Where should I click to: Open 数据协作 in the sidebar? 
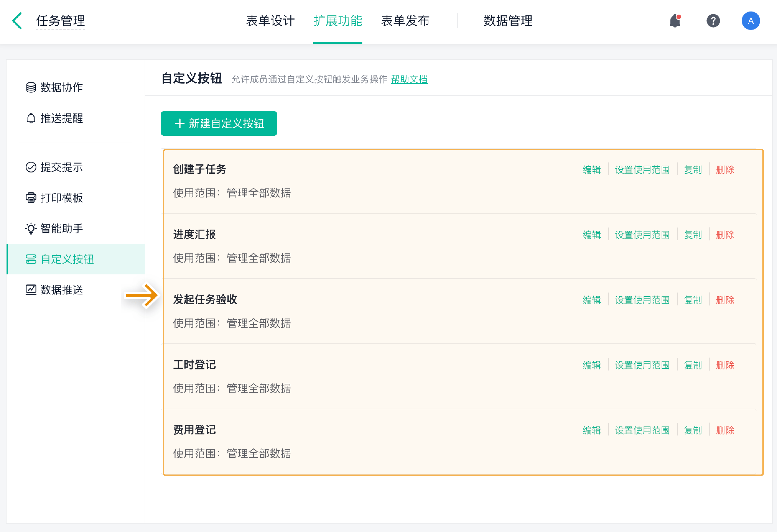(x=76, y=88)
